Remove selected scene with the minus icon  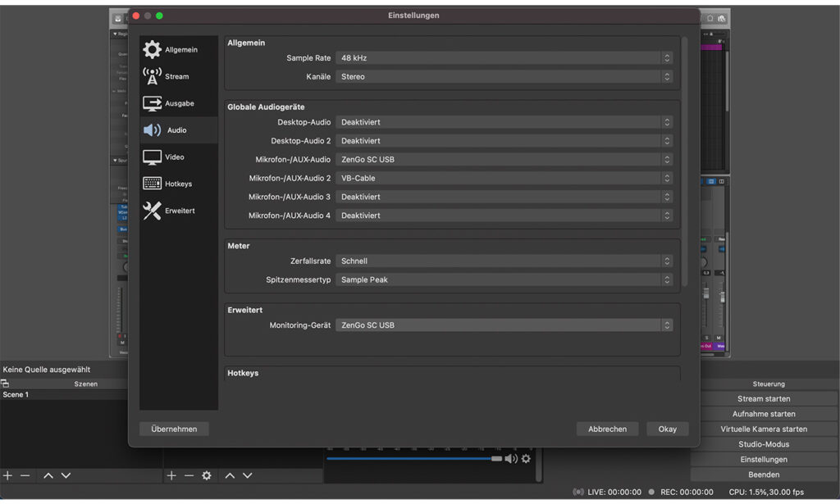click(25, 475)
